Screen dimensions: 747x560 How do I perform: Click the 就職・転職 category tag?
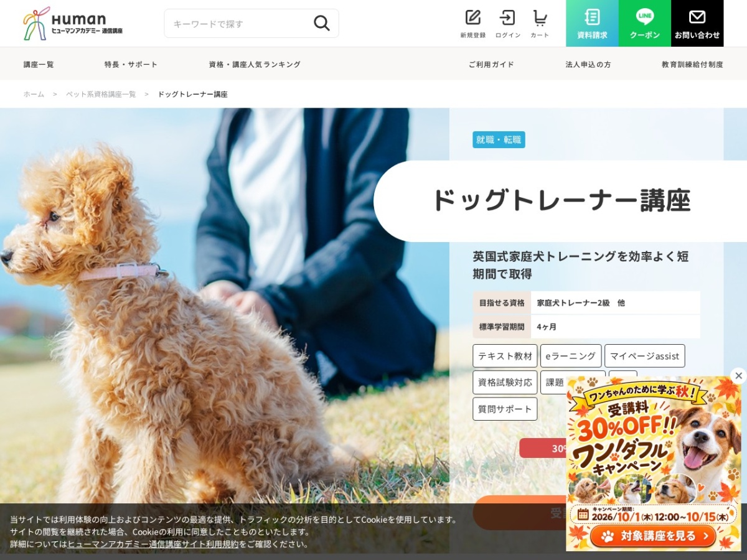pos(499,139)
